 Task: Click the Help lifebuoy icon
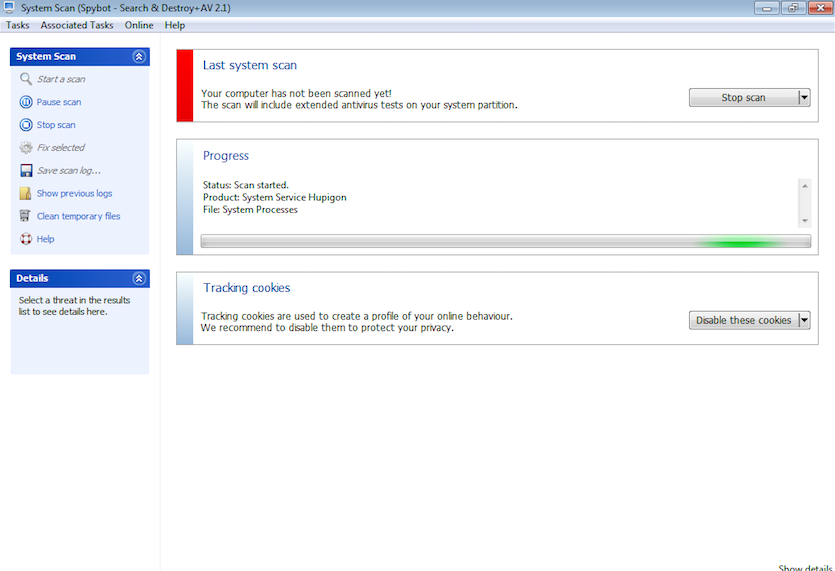click(x=26, y=239)
